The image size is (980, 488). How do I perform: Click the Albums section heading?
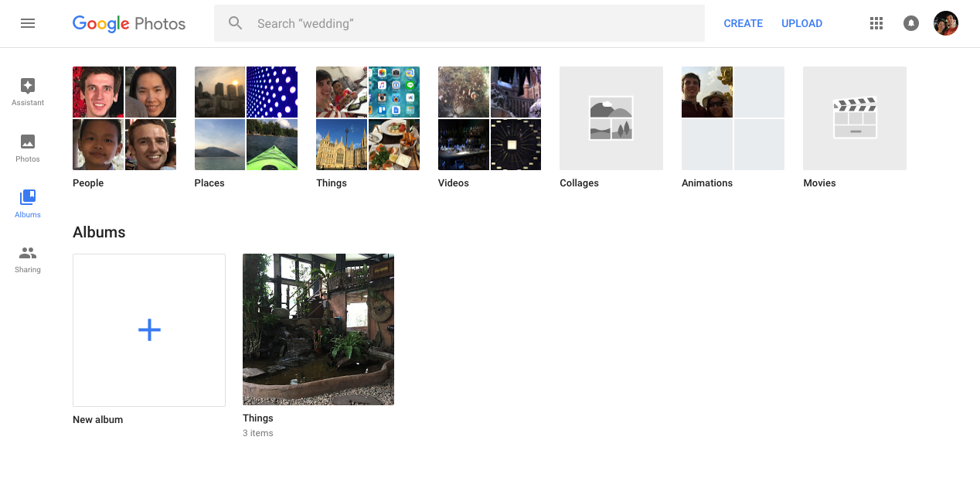click(99, 232)
